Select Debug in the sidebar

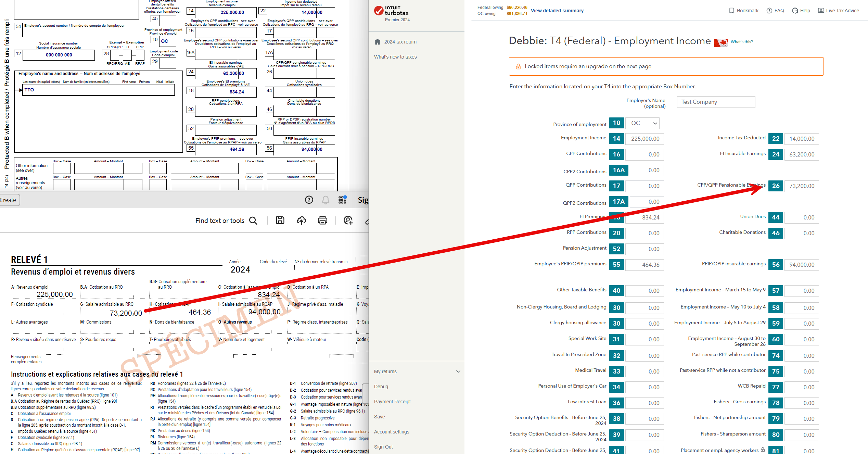381,387
